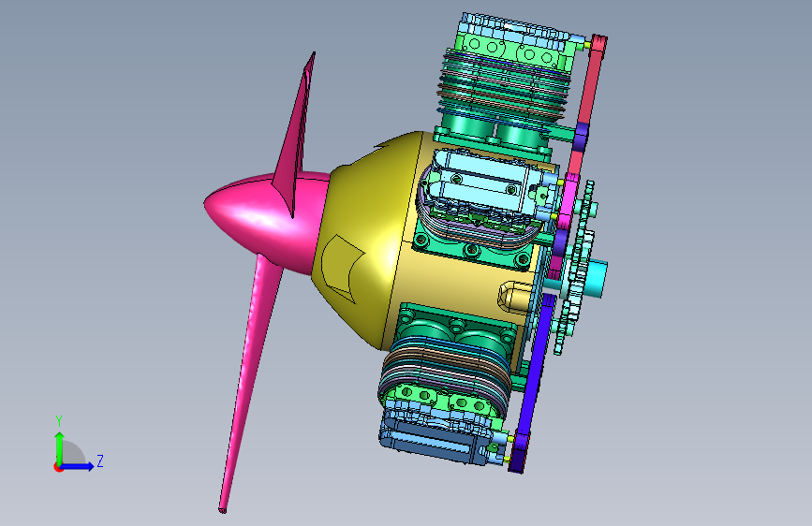Click the blue Z axis arrow of the triad
The image size is (812, 526).
pos(77,466)
